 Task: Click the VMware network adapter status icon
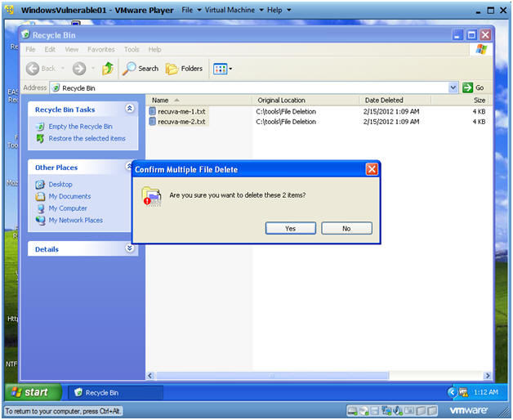click(x=386, y=410)
